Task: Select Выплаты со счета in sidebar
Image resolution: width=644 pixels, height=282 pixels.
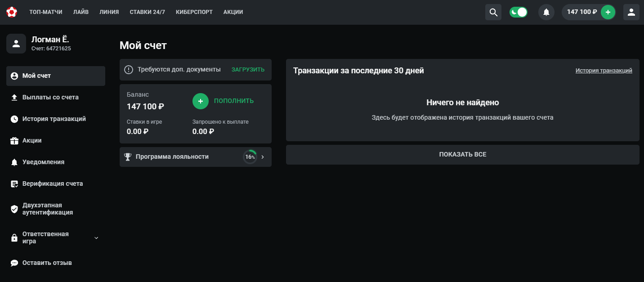Action: [50, 98]
